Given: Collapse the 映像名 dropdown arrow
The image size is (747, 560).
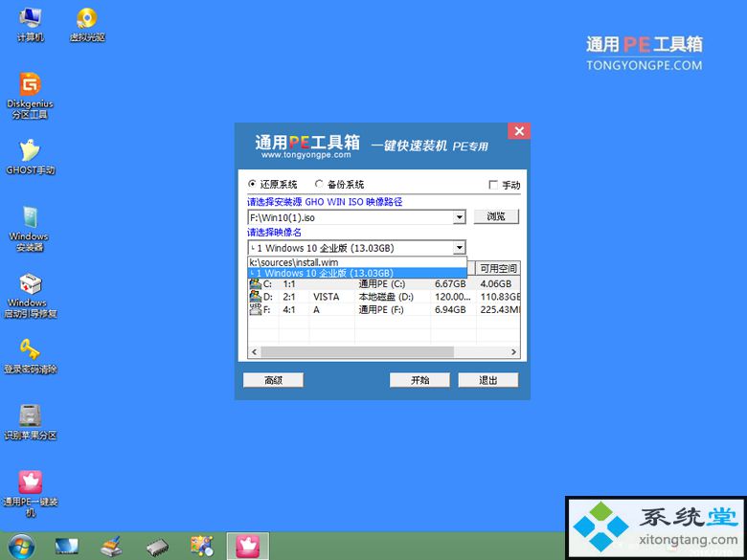Looking at the screenshot, I should click(x=459, y=248).
